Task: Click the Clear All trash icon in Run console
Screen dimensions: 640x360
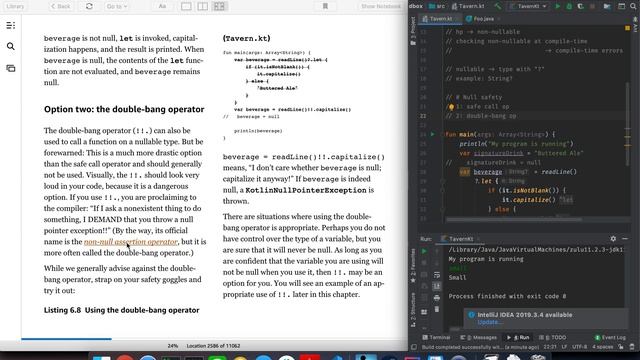Action: (437, 309)
